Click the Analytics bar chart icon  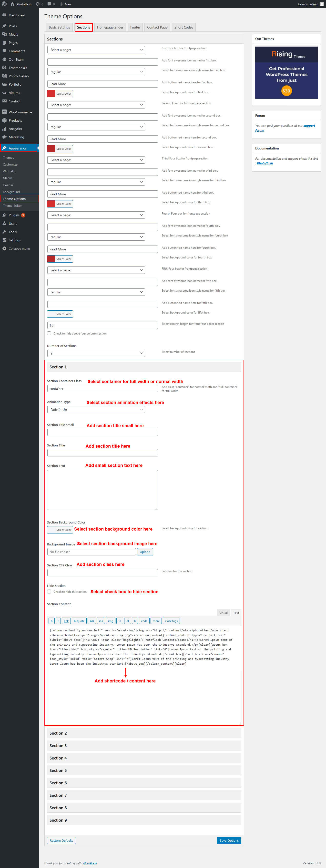coord(4,129)
